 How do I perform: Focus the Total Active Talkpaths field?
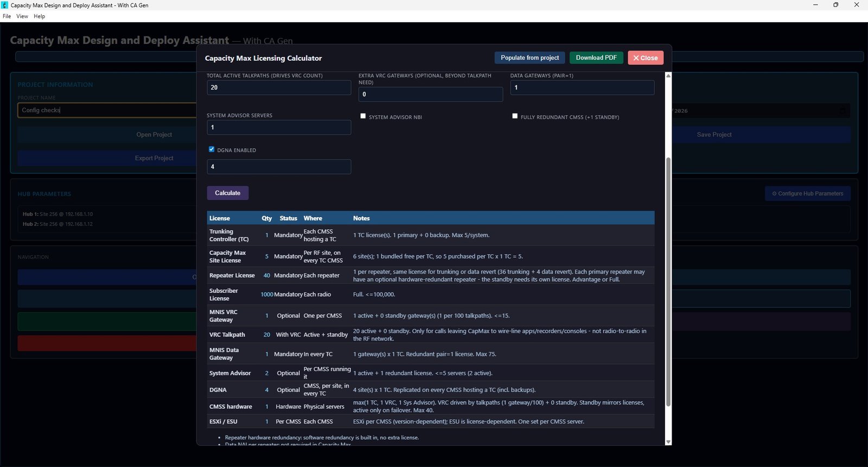pyautogui.click(x=279, y=87)
